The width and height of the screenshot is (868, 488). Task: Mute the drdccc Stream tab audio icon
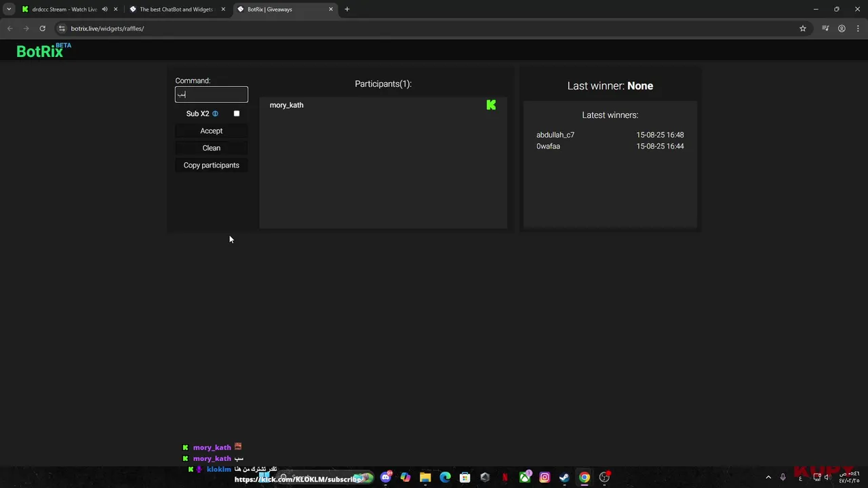(104, 9)
